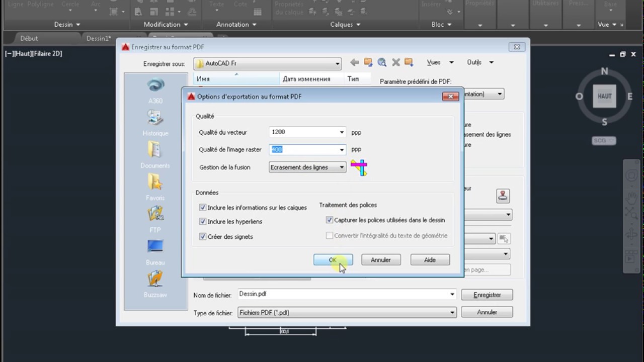The height and width of the screenshot is (362, 644).
Task: Open the Qualité de l'image raster dropdown
Action: point(342,149)
